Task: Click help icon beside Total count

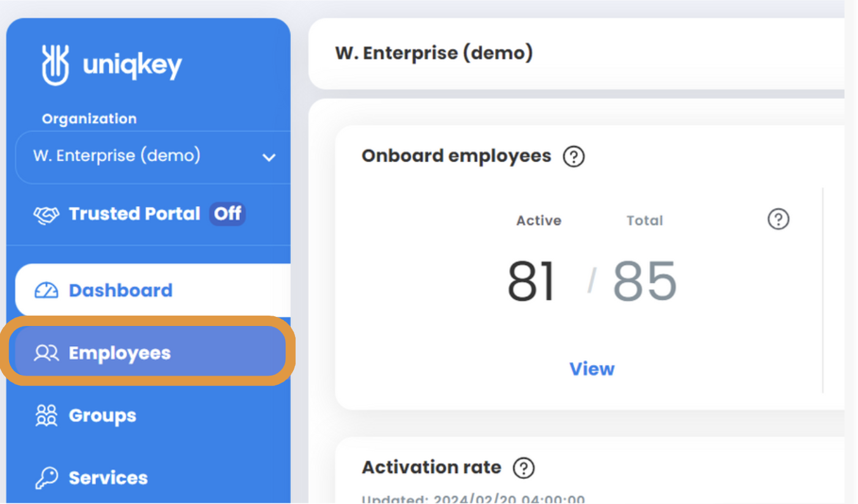Action: [x=778, y=219]
